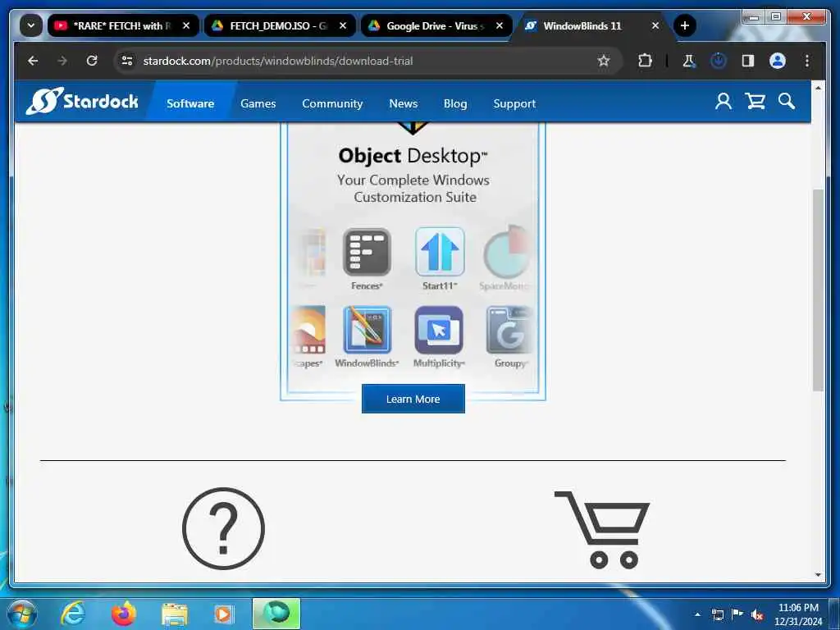Close the FETCH_DEMO.ISO tab

point(343,25)
